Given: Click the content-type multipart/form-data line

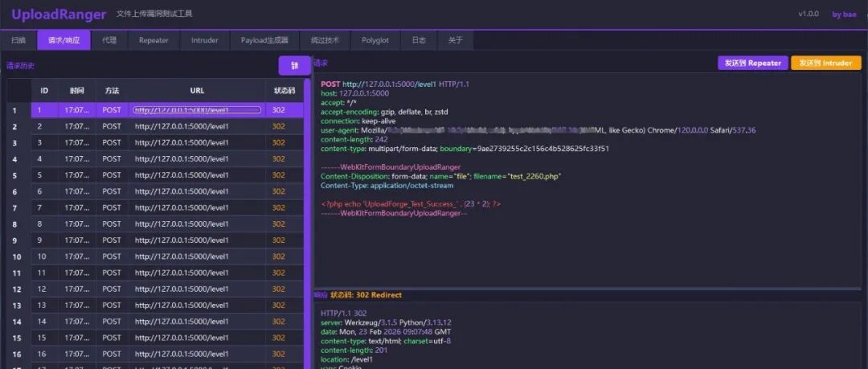Looking at the screenshot, I should (465, 149).
